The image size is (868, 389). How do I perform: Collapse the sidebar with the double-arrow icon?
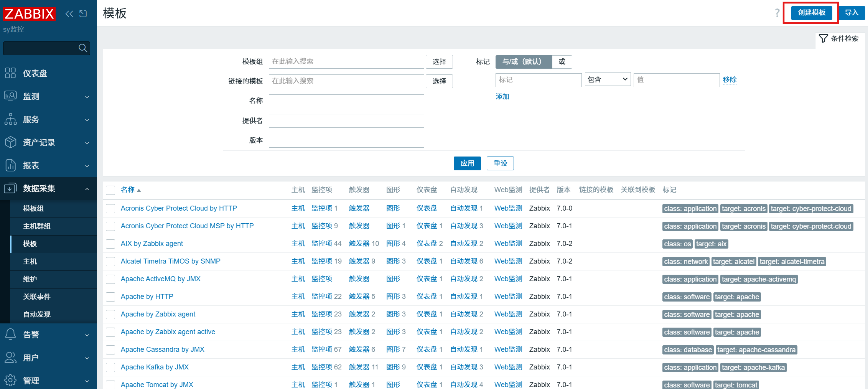pos(69,14)
